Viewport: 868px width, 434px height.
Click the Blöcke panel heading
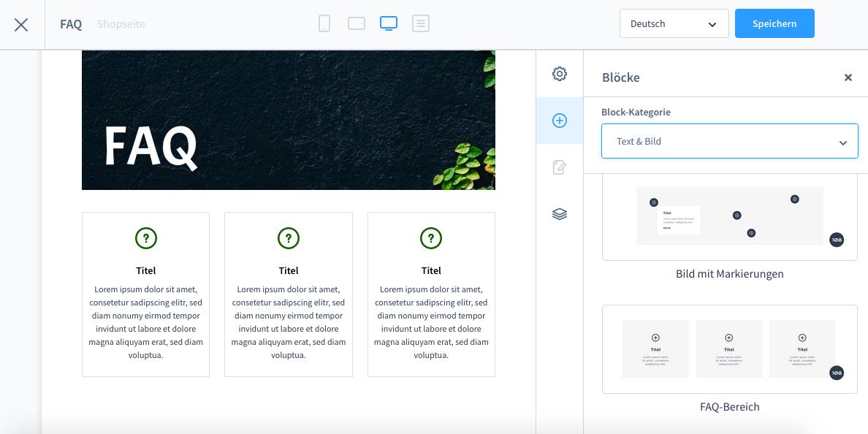click(x=621, y=77)
